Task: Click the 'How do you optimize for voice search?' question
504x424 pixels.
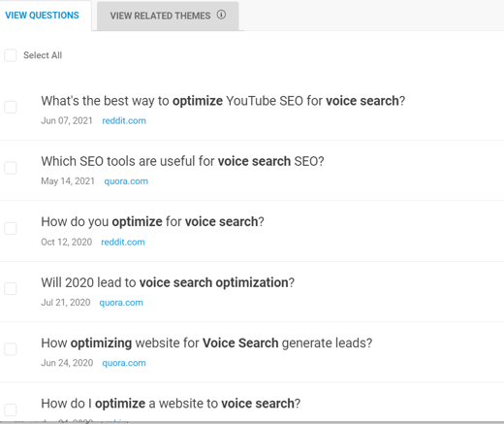Action: point(152,222)
